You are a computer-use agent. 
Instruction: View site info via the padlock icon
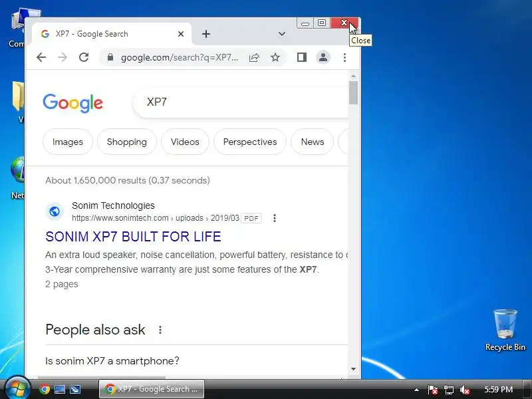(x=110, y=57)
